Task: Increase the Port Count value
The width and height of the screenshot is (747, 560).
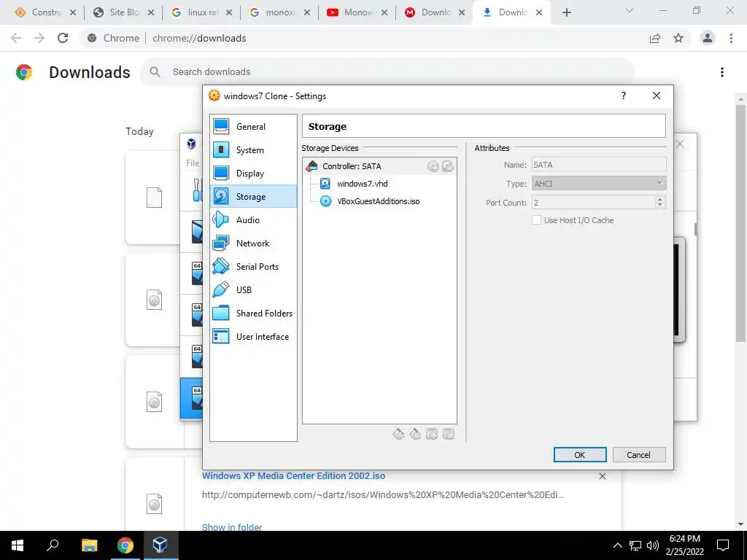Action: point(659,200)
